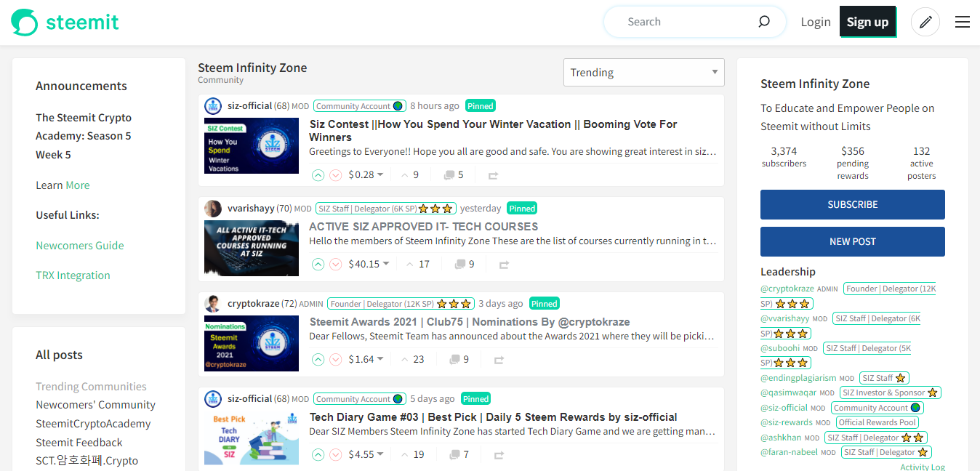Resteem the Tech Diary Game #03 post
This screenshot has height=471, width=980.
(x=499, y=455)
